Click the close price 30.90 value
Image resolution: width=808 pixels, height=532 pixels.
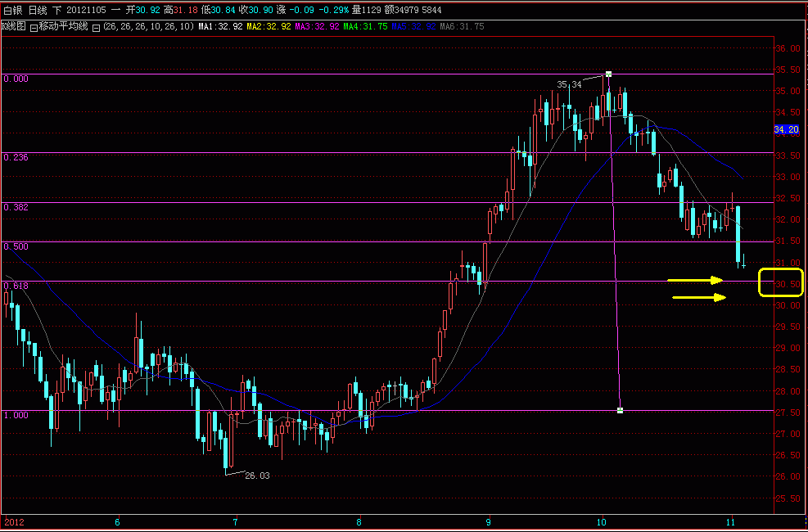point(261,11)
